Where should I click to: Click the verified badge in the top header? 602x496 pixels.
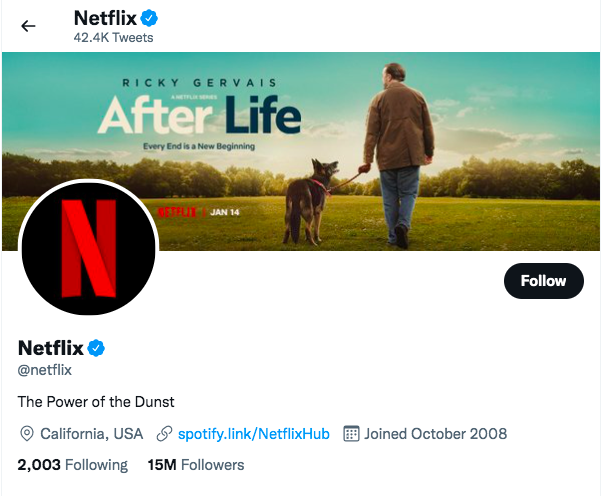[x=148, y=18]
